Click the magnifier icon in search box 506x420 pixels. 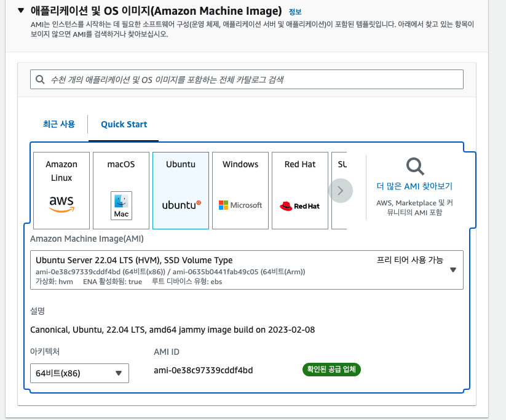pos(40,79)
